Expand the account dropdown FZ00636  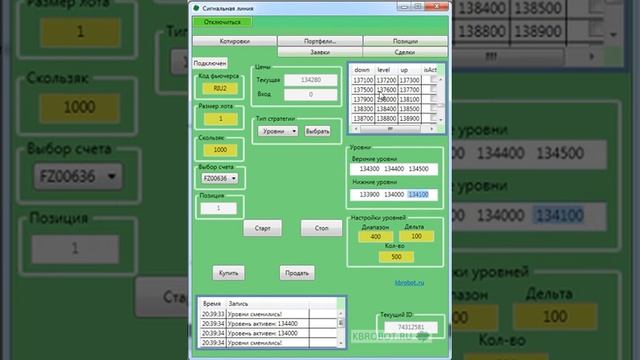coord(220,178)
